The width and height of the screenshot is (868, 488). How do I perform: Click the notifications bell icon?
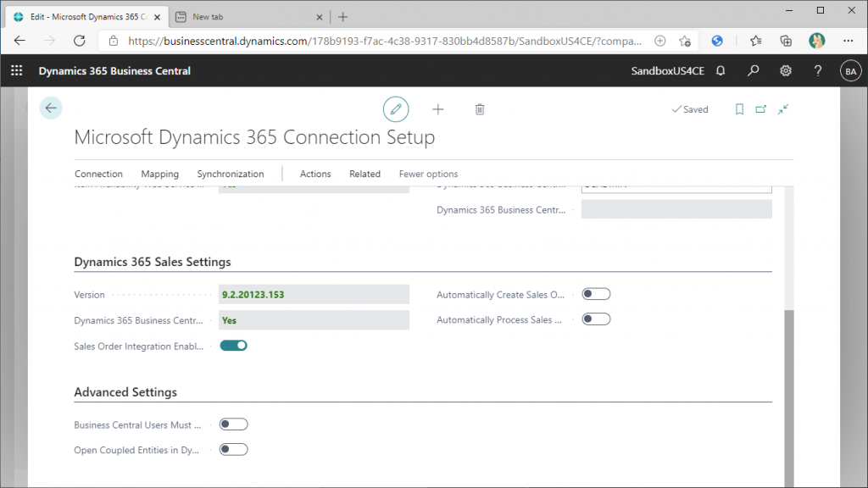point(721,71)
